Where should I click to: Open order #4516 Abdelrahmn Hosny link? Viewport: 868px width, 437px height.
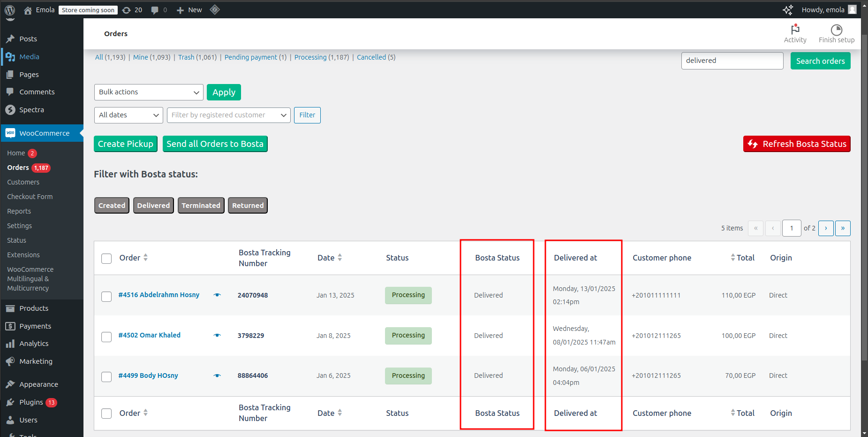coord(159,295)
